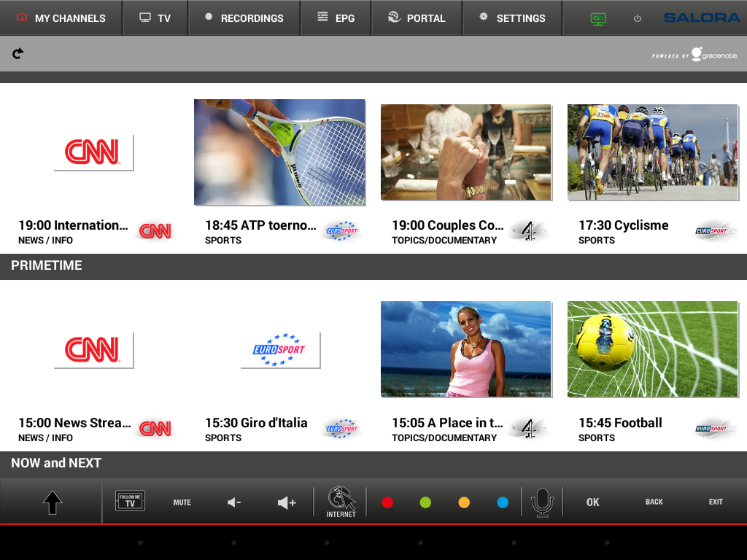Open the couples dinner thumbnail
The height and width of the screenshot is (560, 747).
click(466, 152)
